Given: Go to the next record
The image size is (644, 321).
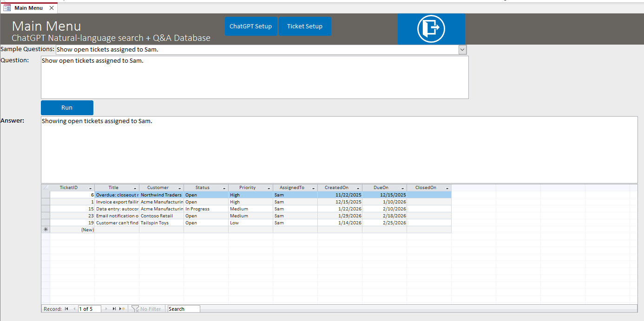Looking at the screenshot, I should click(x=106, y=309).
